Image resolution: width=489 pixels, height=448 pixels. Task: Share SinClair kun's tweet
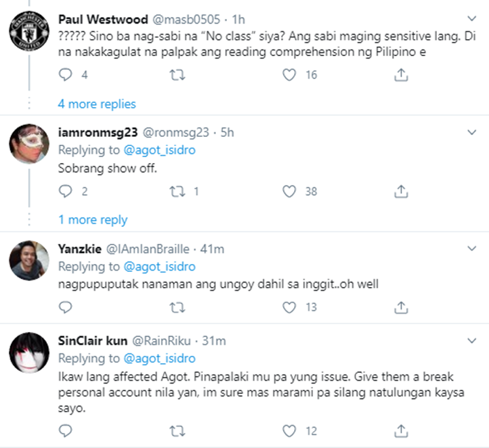click(402, 431)
